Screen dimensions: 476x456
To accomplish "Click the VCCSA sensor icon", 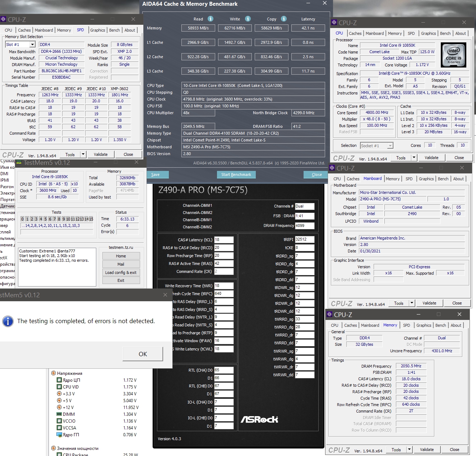I will pyautogui.click(x=59, y=428).
